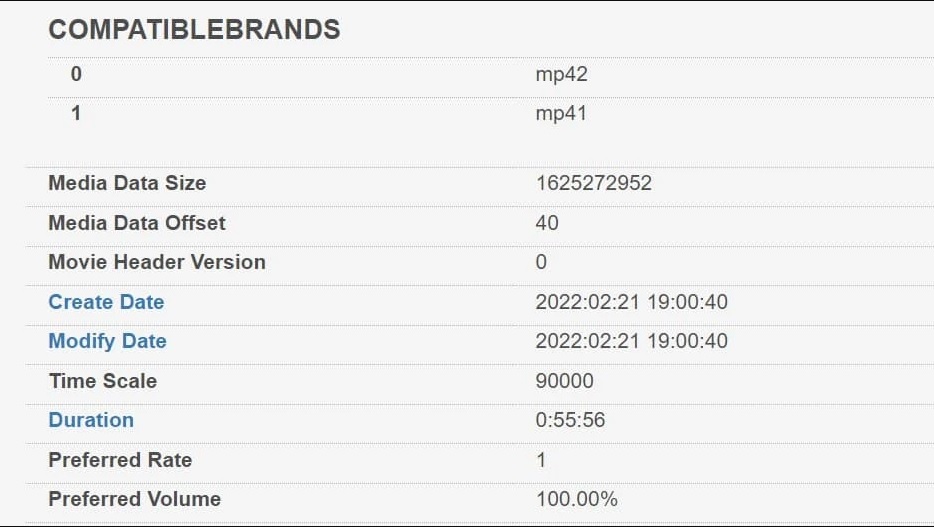
Task: Click the Movie Header Version label
Action: click(x=157, y=262)
